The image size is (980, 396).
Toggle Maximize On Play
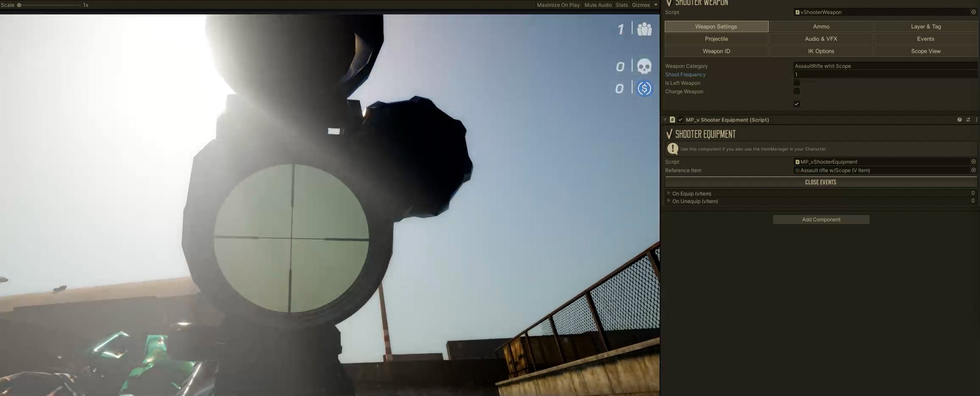point(558,5)
